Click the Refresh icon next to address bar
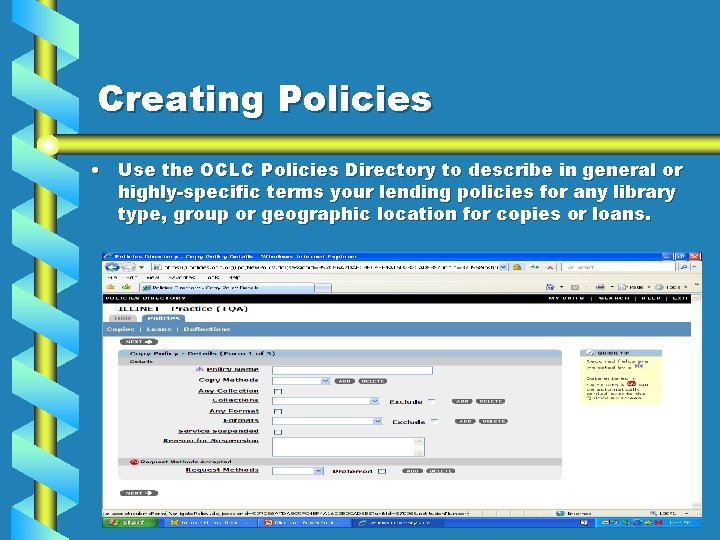This screenshot has height=540, width=720. click(535, 267)
